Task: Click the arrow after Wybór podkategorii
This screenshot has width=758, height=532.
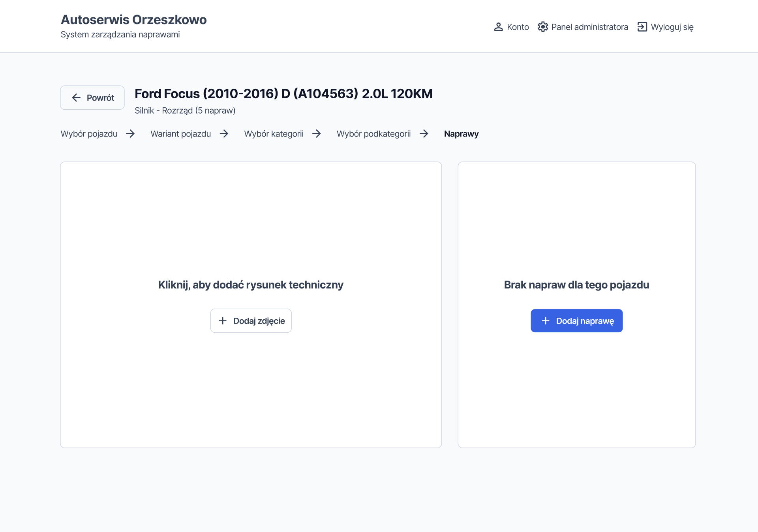Action: point(424,134)
